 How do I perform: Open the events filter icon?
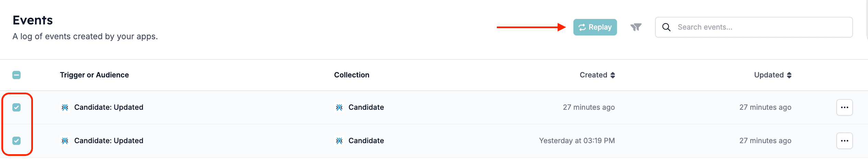636,27
